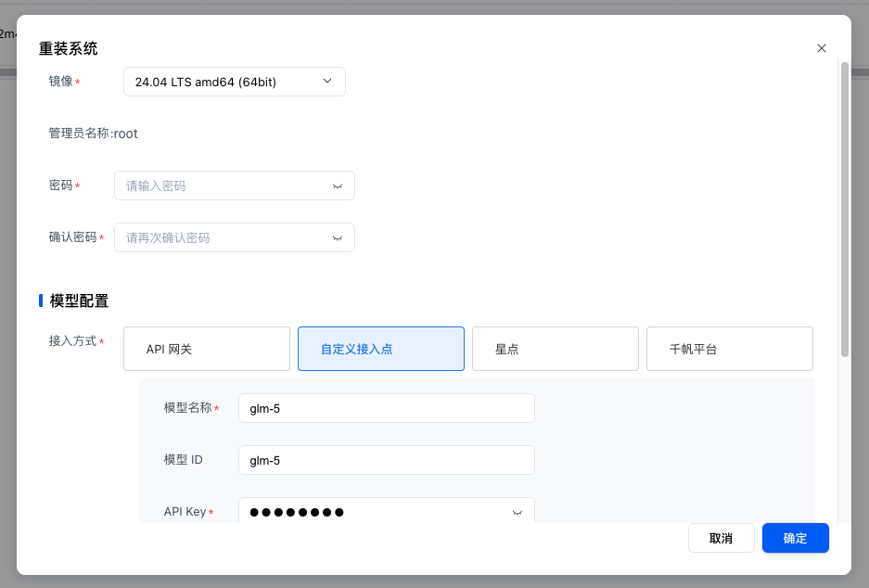Pick the 星点 access method

coord(556,349)
